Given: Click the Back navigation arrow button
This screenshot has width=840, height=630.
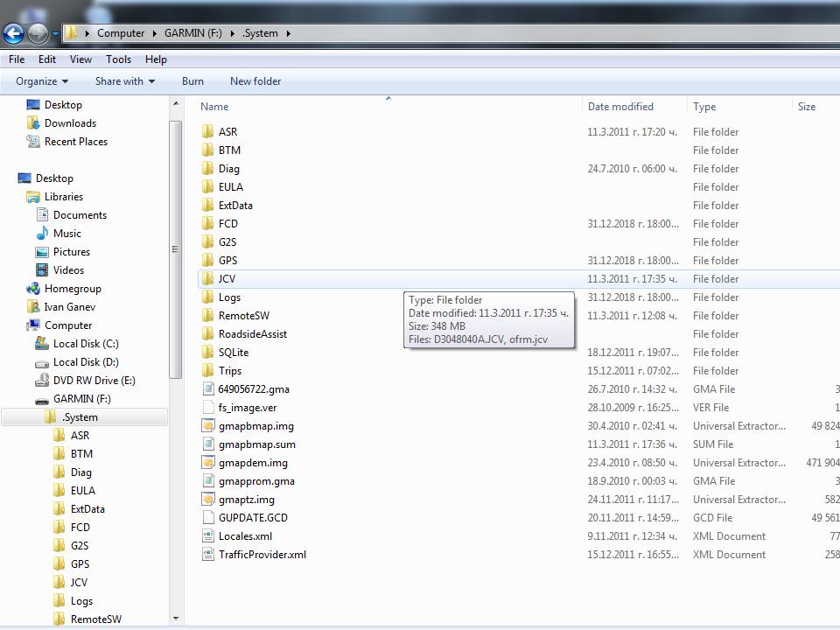Looking at the screenshot, I should [13, 34].
